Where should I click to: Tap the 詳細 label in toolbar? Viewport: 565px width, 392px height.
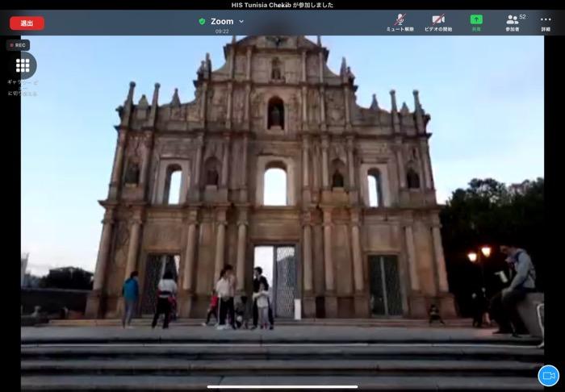546,29
